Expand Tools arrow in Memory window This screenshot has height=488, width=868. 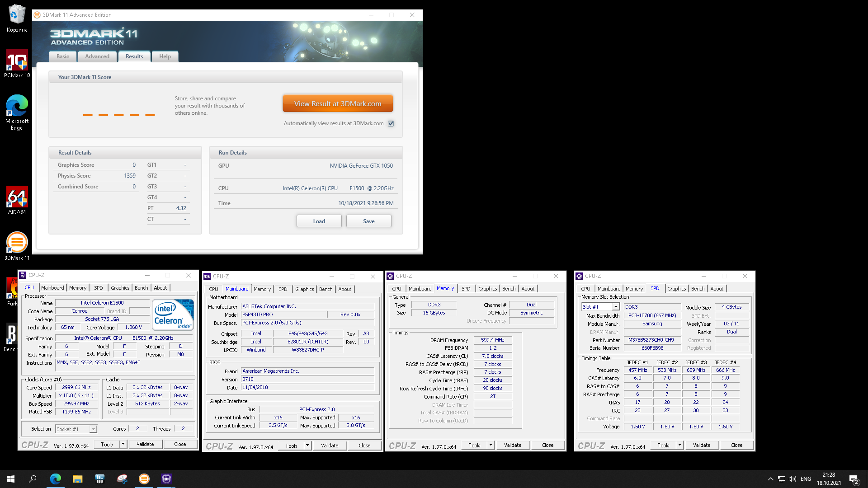(x=491, y=445)
